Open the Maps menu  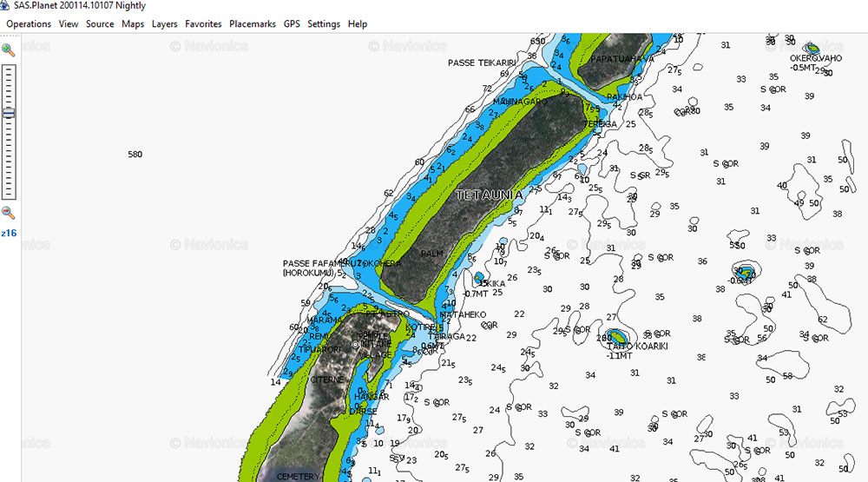tap(133, 24)
